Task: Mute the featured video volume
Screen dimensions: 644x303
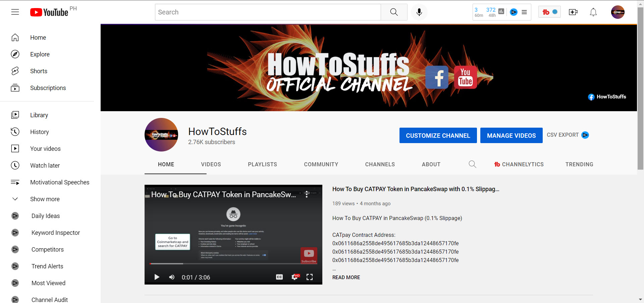Action: 172,277
